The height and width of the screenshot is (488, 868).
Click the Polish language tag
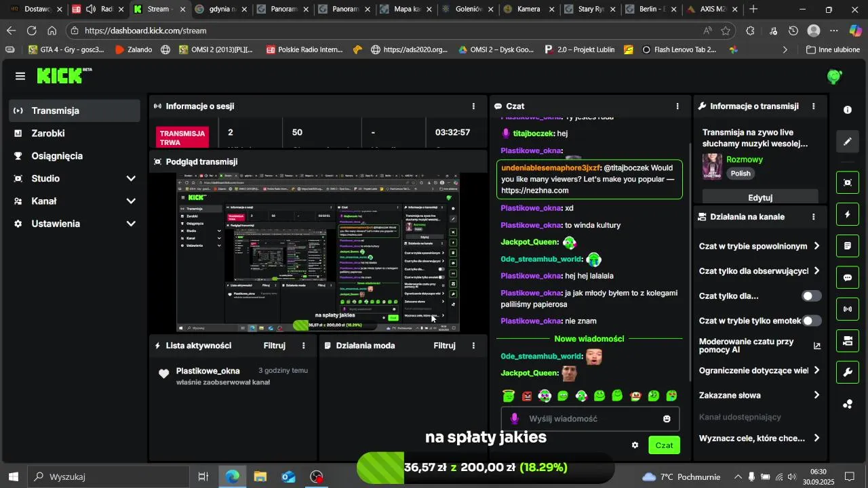click(741, 174)
